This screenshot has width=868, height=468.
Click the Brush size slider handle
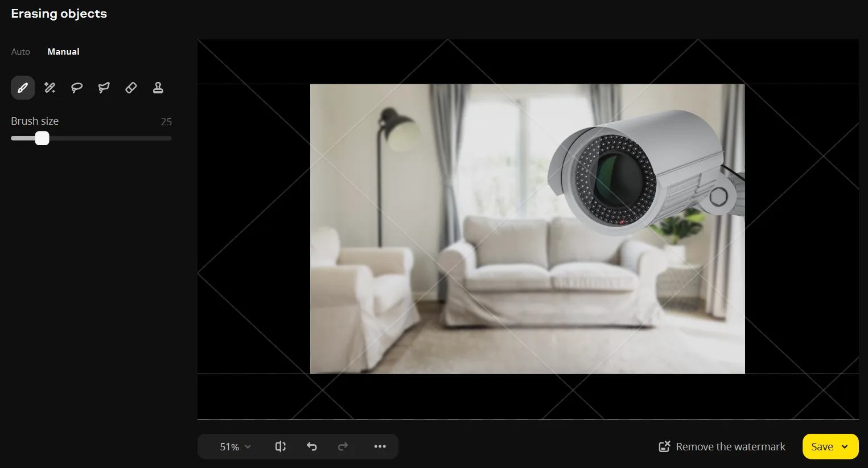point(42,138)
